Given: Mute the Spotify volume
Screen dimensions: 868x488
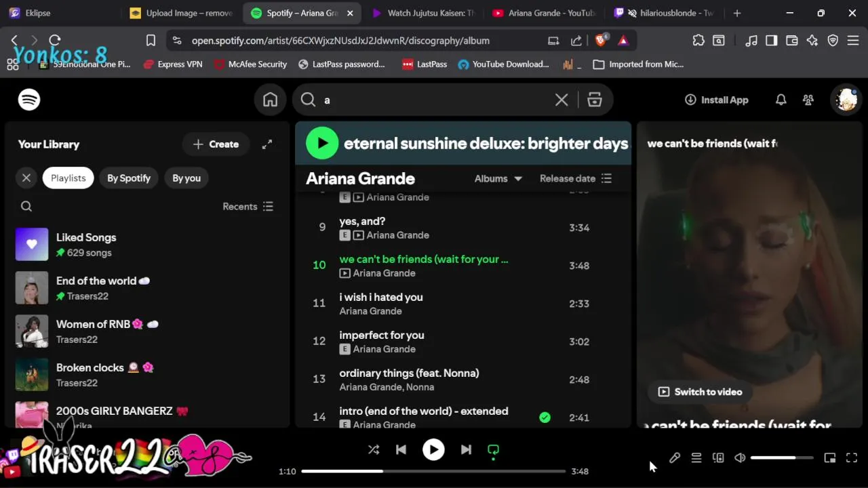Looking at the screenshot, I should (740, 458).
